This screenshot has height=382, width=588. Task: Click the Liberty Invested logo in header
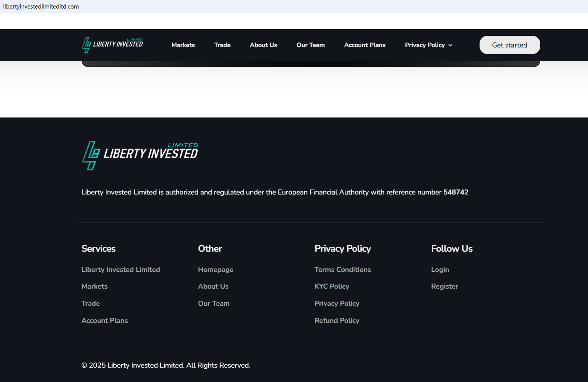pos(112,45)
